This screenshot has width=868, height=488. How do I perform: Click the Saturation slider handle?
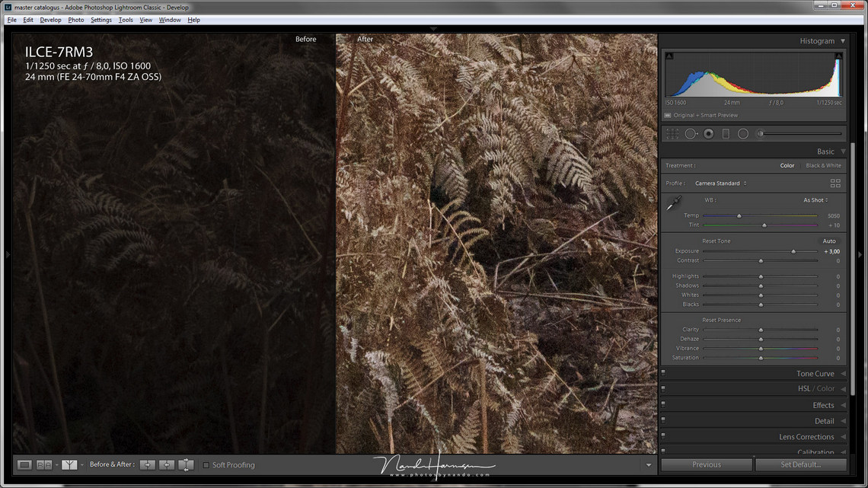click(761, 358)
